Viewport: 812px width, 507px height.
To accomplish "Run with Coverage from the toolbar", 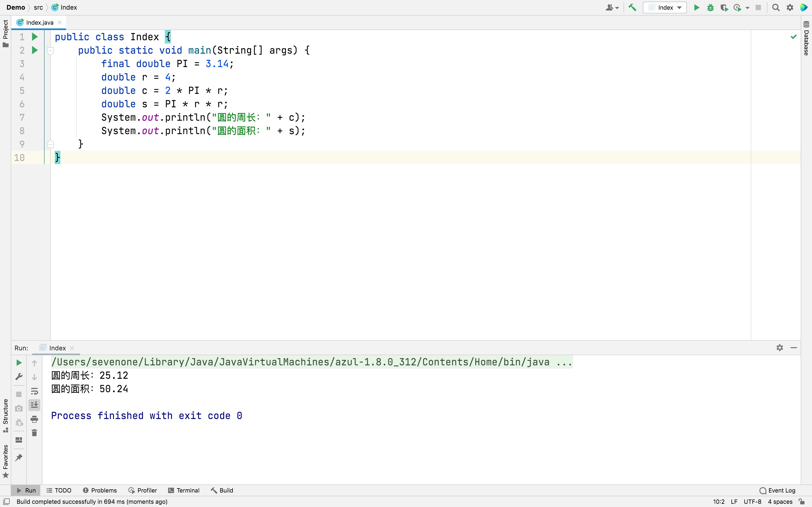I will pos(724,8).
